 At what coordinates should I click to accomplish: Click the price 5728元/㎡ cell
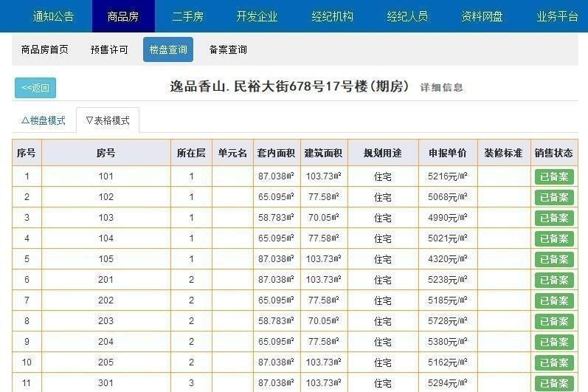coord(448,320)
